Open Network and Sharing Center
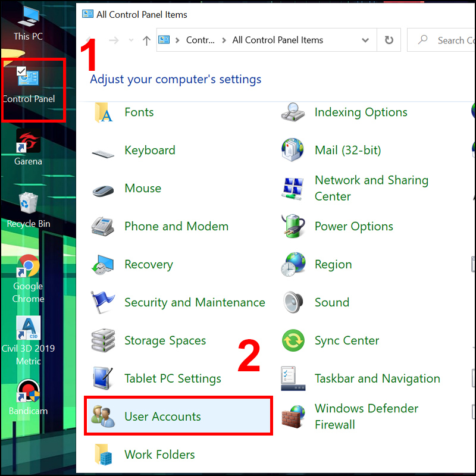Image resolution: width=476 pixels, height=476 pixels. point(371,188)
